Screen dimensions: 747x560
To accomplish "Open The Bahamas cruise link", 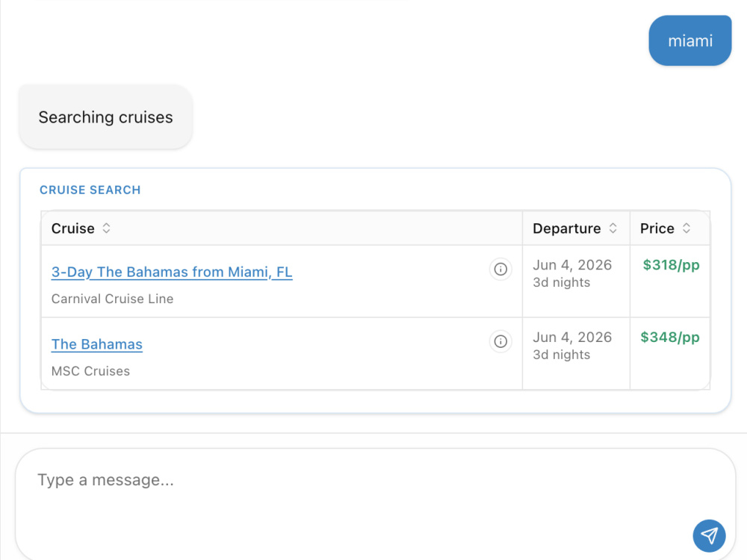I will point(96,344).
